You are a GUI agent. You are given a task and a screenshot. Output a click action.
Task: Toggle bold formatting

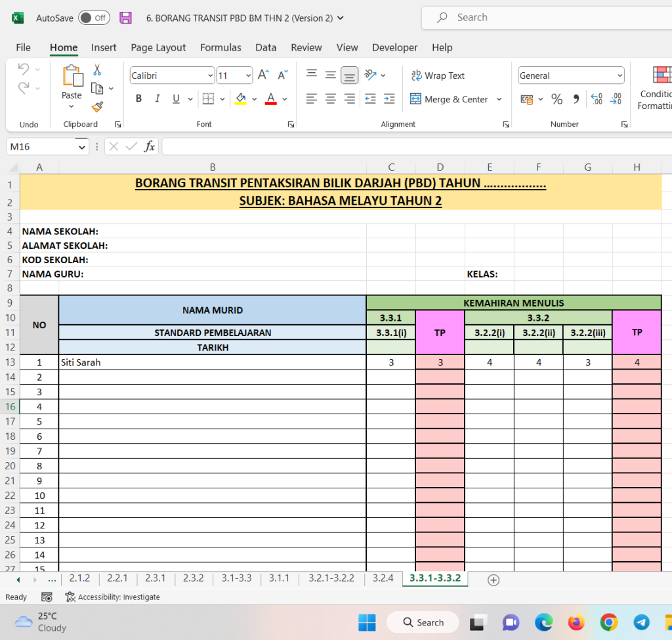[x=138, y=98]
